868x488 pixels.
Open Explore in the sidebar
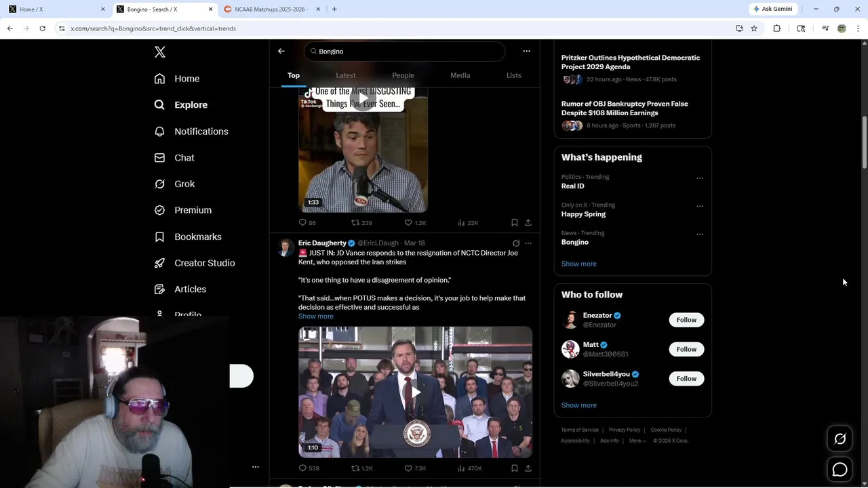(x=181, y=105)
